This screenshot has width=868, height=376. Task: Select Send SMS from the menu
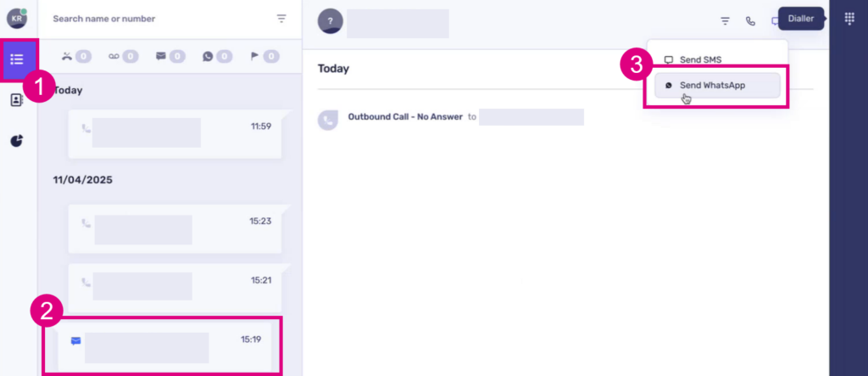[700, 59]
